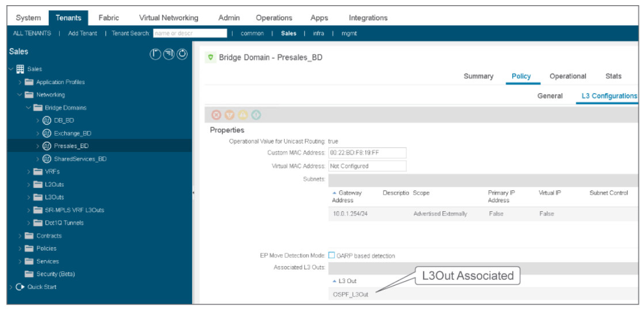Collapse the Bridge Domains folder
Viewport: 644px width, 311px height.
[29, 108]
